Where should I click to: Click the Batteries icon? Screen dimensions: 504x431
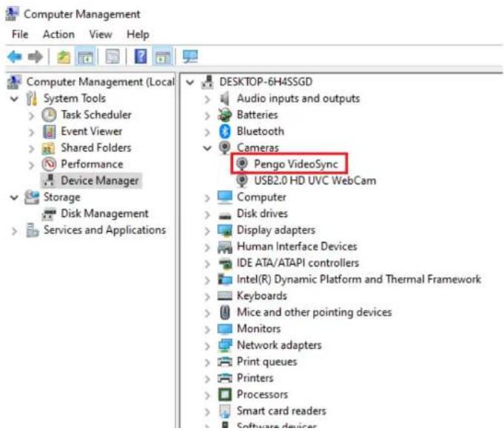225,115
